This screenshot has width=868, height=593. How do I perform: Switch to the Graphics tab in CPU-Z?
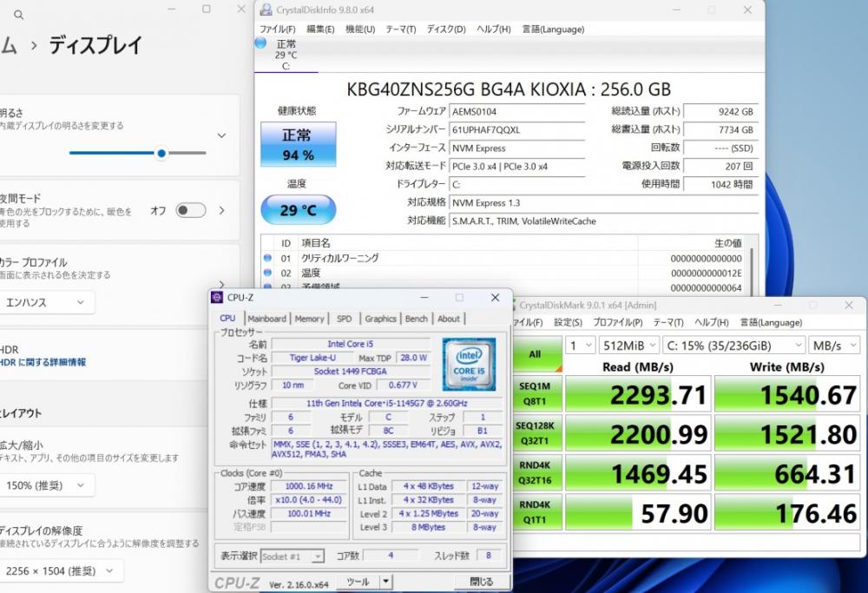pos(380,319)
